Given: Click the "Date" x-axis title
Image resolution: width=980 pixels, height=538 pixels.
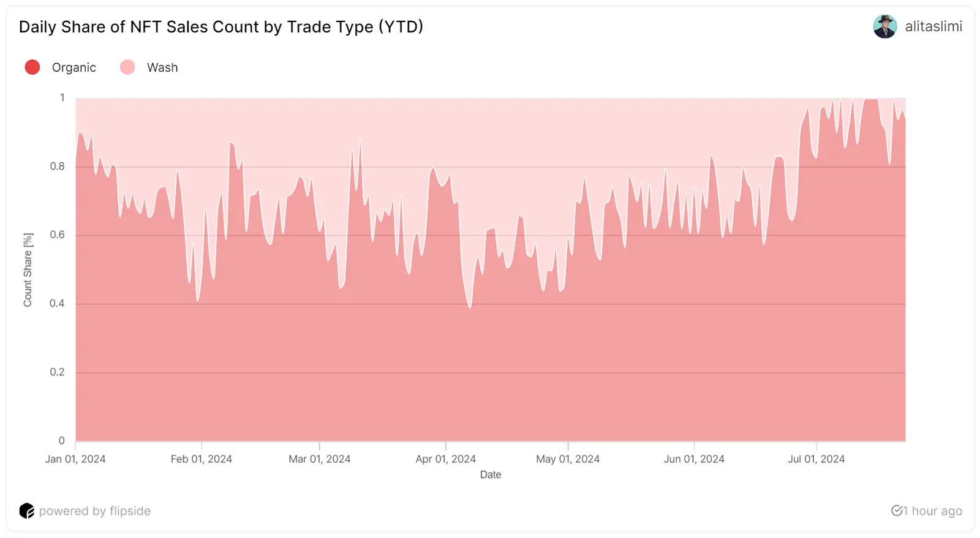Looking at the screenshot, I should point(491,475).
